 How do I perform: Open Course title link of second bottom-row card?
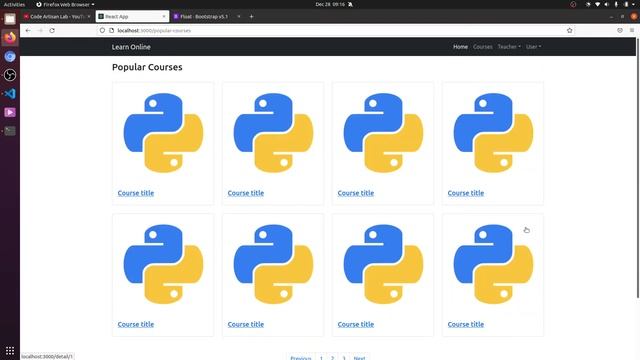click(x=246, y=324)
